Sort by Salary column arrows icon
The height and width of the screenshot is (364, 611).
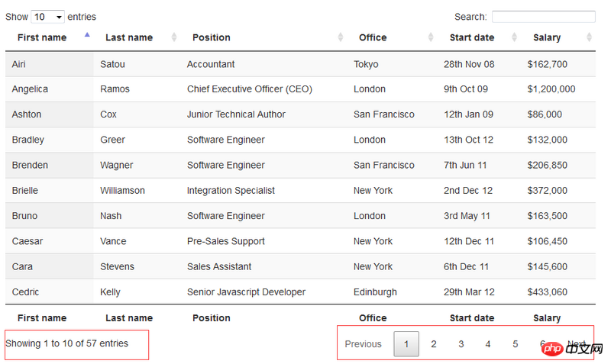click(589, 37)
